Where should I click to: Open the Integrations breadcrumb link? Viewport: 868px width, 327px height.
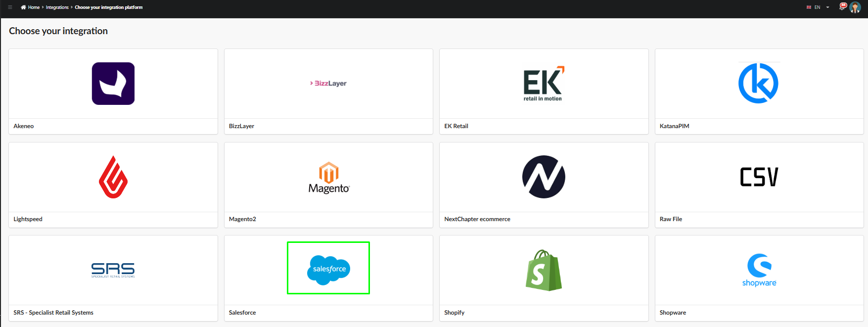click(57, 7)
